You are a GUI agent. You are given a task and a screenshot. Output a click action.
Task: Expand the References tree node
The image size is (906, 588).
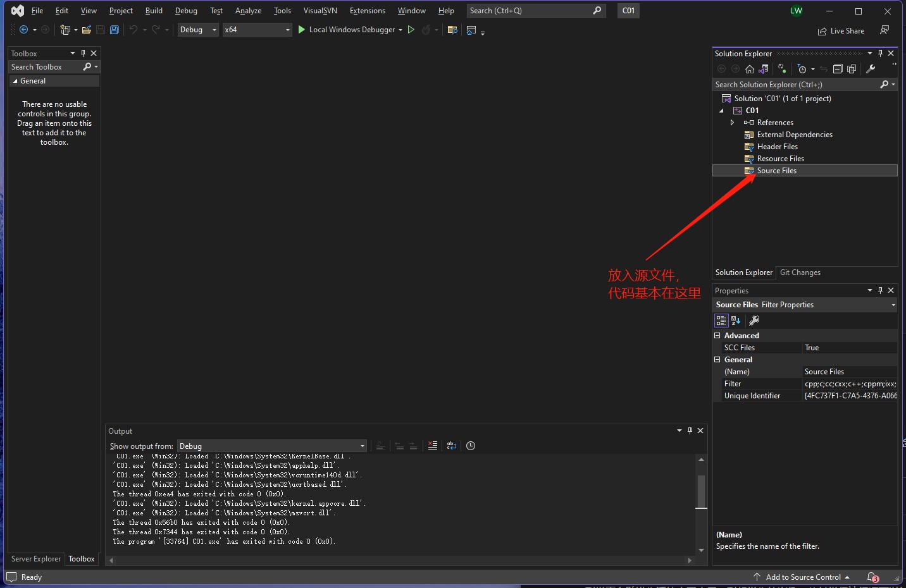pyautogui.click(x=732, y=123)
